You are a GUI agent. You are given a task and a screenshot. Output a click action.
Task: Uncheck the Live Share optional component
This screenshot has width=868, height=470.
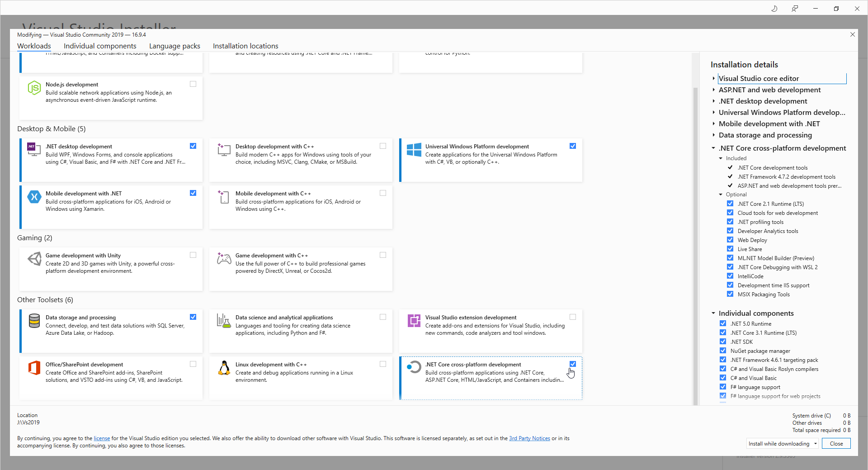(730, 249)
